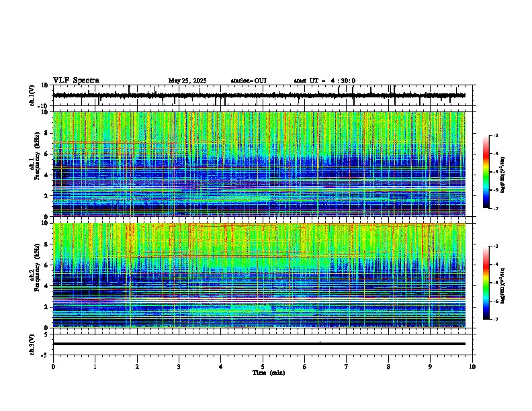Screen dimensions: 532x411
Task: Click the time axis tick label "5"
Action: point(263,367)
